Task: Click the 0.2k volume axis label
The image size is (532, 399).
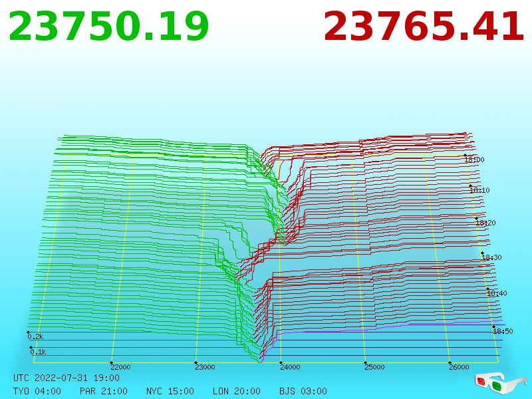Action: click(x=35, y=336)
